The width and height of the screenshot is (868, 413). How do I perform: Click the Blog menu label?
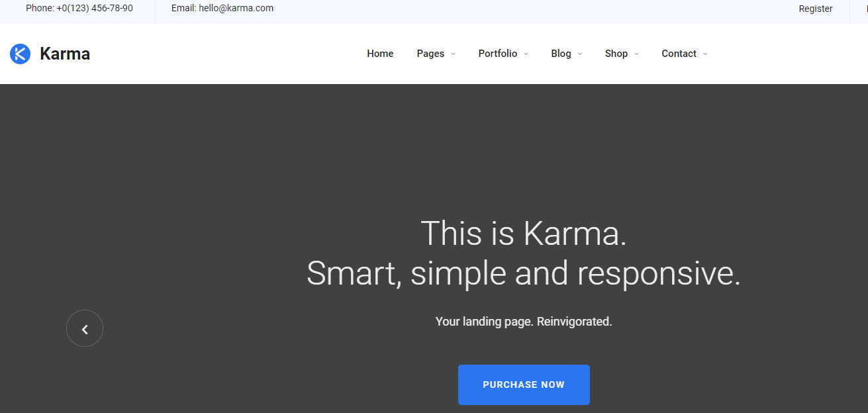click(x=561, y=54)
